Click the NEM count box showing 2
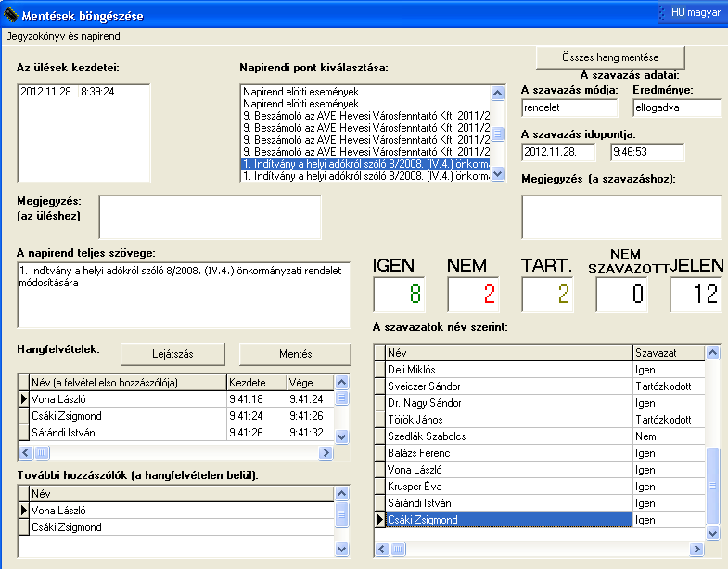The image size is (728, 569). tap(474, 295)
